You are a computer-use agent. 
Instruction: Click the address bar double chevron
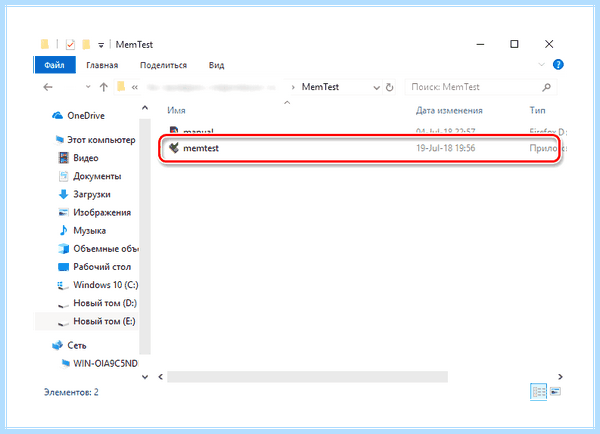(x=135, y=88)
